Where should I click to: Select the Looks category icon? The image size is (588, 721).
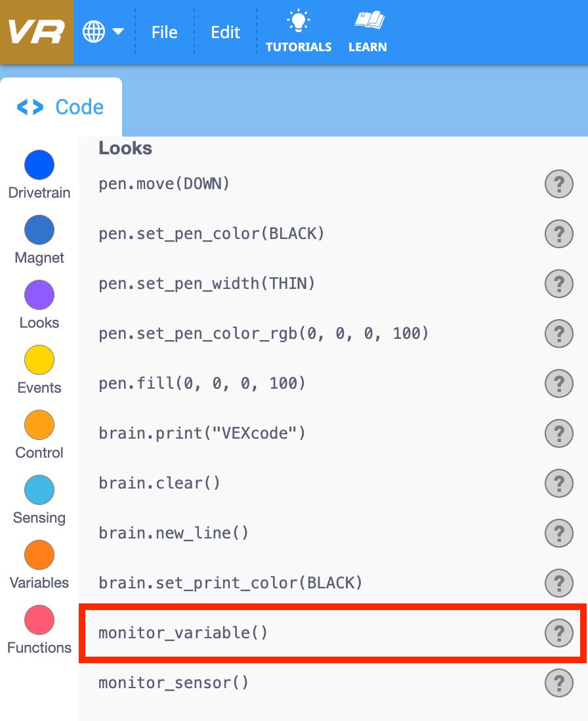pyautogui.click(x=39, y=295)
